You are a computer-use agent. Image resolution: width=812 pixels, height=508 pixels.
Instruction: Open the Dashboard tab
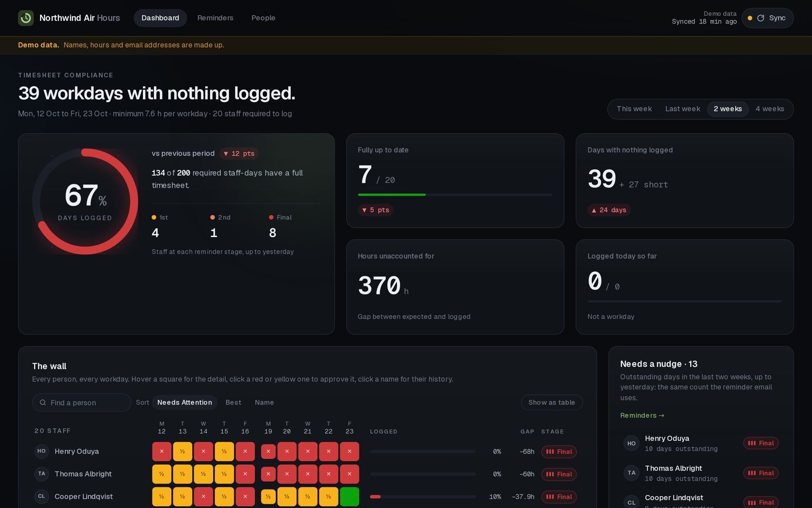[x=160, y=18]
